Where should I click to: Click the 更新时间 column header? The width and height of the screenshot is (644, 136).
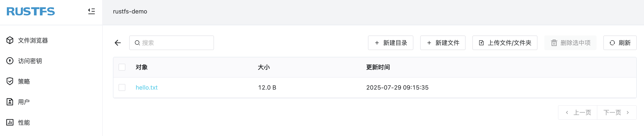[x=378, y=67]
